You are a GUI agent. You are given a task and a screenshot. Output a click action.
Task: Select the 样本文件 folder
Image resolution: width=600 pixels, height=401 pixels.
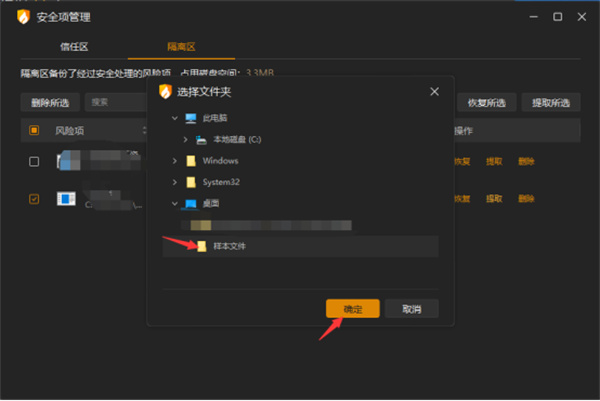pos(300,246)
